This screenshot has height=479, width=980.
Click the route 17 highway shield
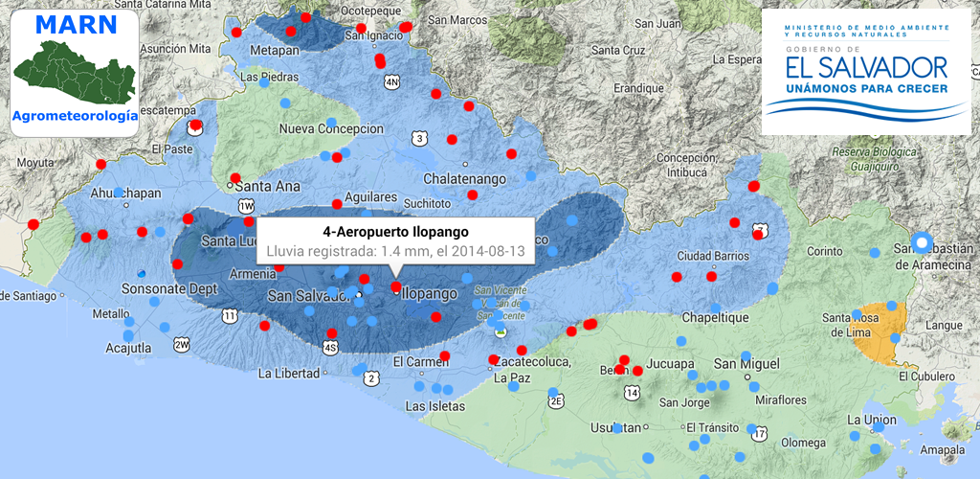[760, 434]
